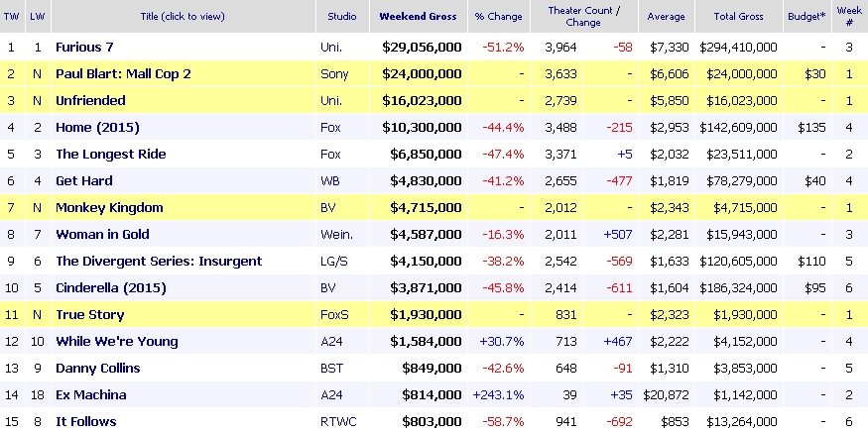This screenshot has height=434, width=868.
Task: Select the +30.7% change cell
Action: (x=502, y=342)
